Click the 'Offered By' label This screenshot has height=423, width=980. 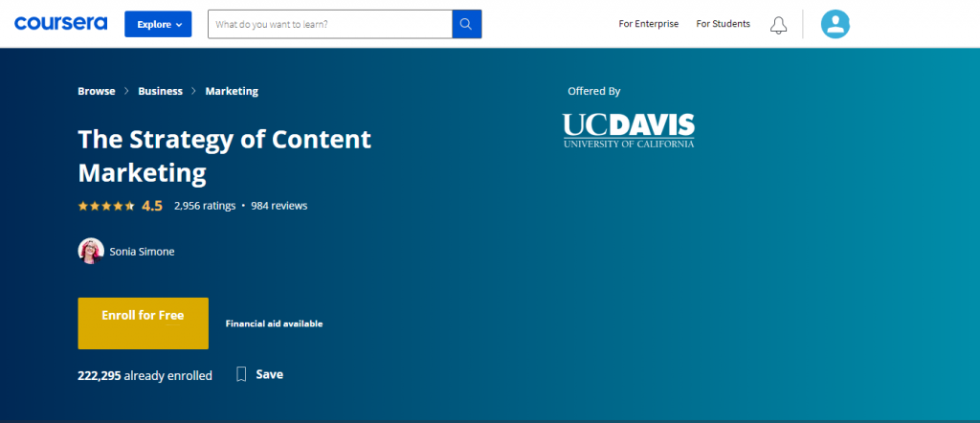click(593, 91)
